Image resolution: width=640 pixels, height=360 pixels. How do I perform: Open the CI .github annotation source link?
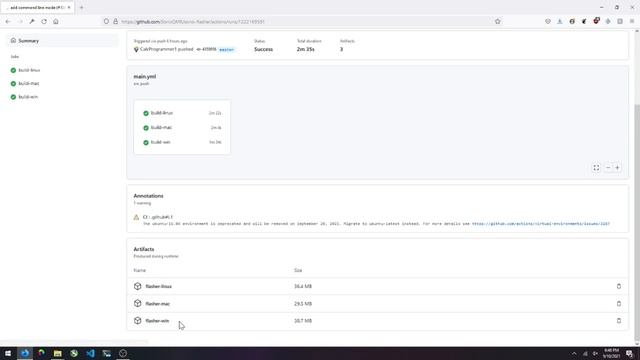[158, 217]
